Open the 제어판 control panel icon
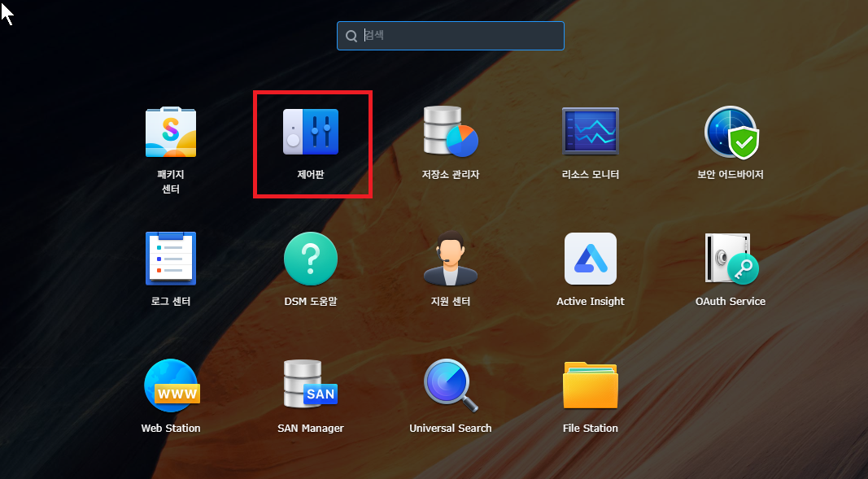 [311, 132]
